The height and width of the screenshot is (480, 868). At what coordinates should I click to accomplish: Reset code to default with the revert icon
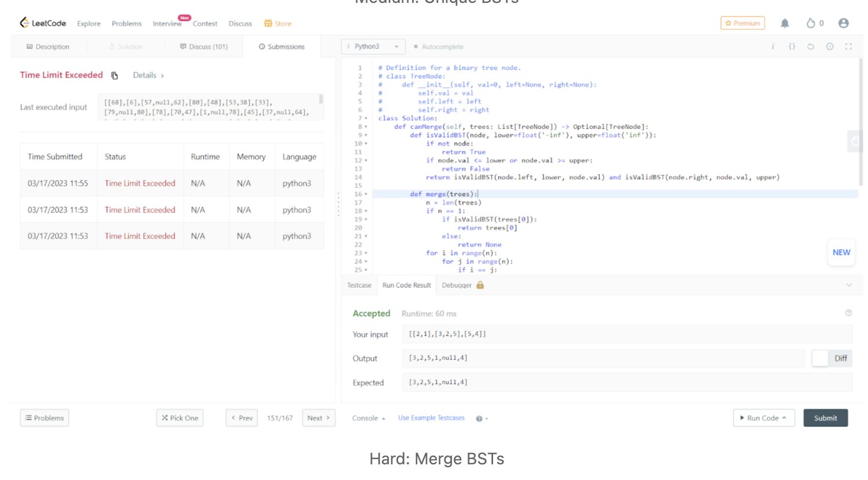[811, 46]
